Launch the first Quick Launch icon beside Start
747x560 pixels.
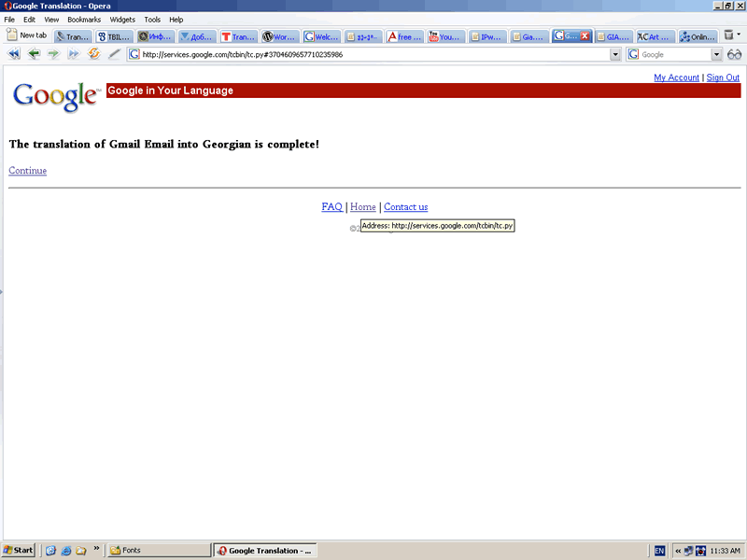coord(50,551)
